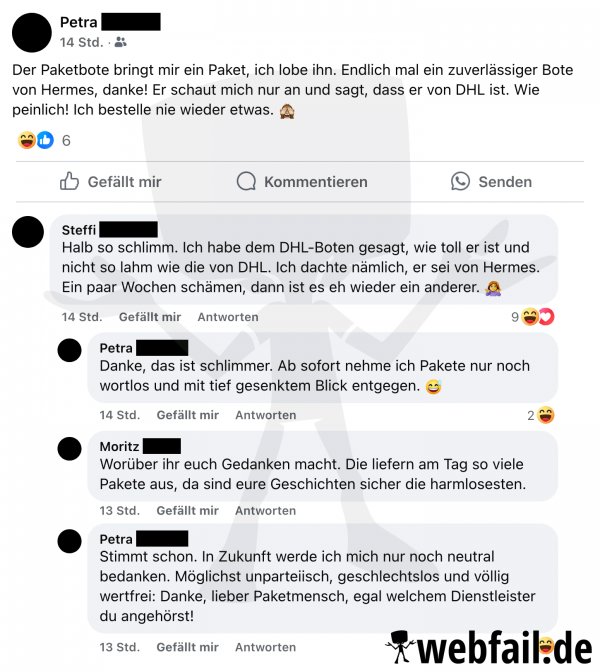This screenshot has height=672, width=600.
Task: Click the friends audience icon next to 14 Std.
Action: tap(120, 42)
